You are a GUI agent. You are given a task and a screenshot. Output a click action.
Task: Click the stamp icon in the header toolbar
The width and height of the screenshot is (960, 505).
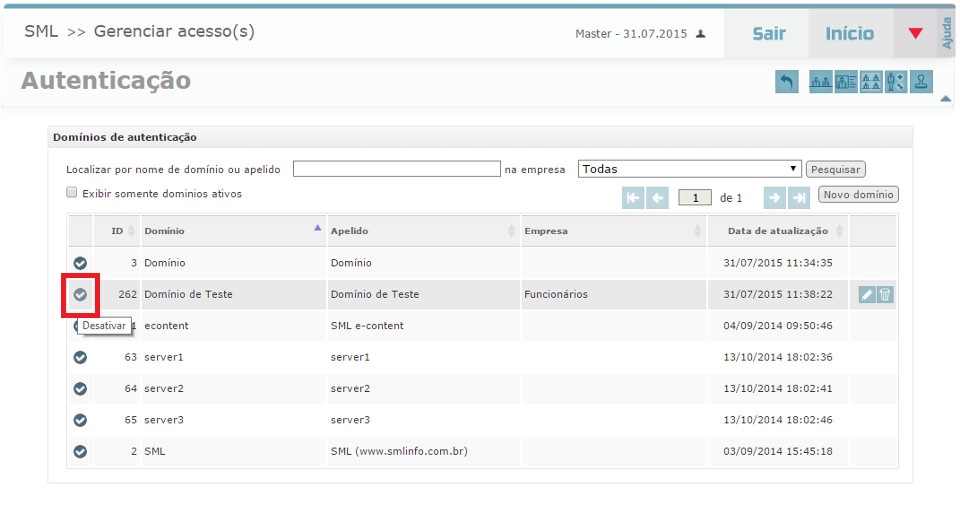pyautogui.click(x=922, y=83)
